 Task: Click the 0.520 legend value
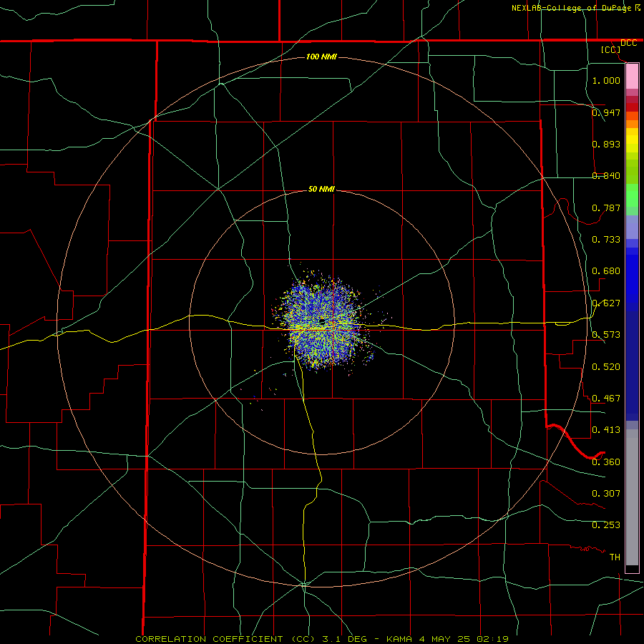tap(606, 367)
